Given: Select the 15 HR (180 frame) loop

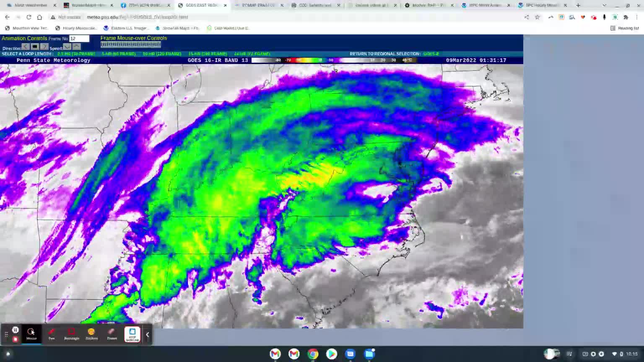Looking at the screenshot, I should point(208,54).
